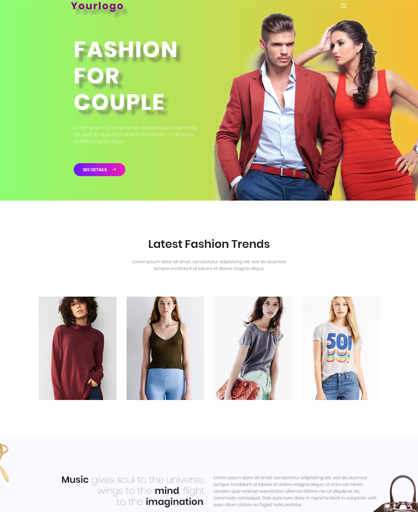The image size is (418, 512).
Task: Click the Yourlogo brand logo
Action: (x=97, y=6)
